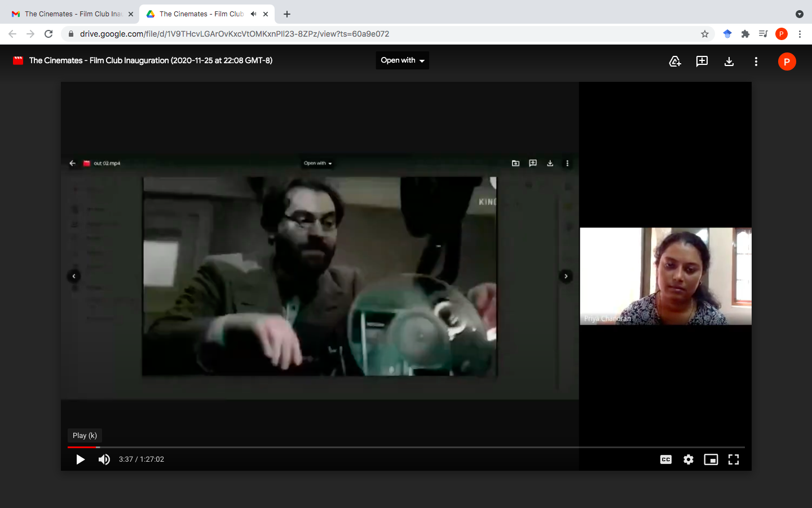Go back in browser history
Image resolution: width=812 pixels, height=508 pixels.
12,34
